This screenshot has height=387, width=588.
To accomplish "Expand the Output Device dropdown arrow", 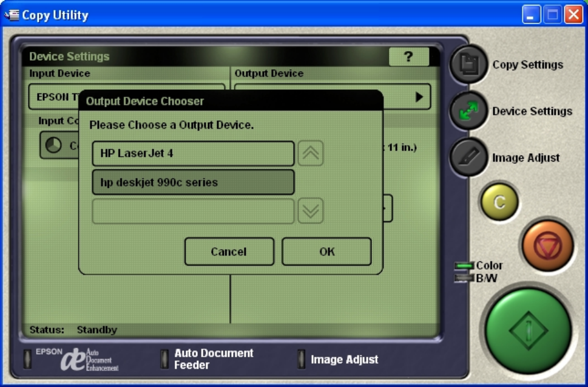I will [419, 97].
